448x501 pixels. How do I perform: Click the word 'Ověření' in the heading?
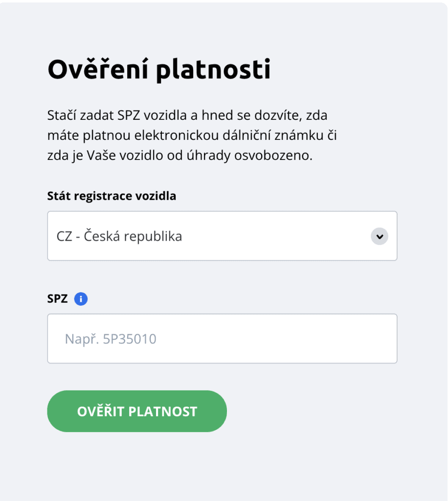[98, 68]
